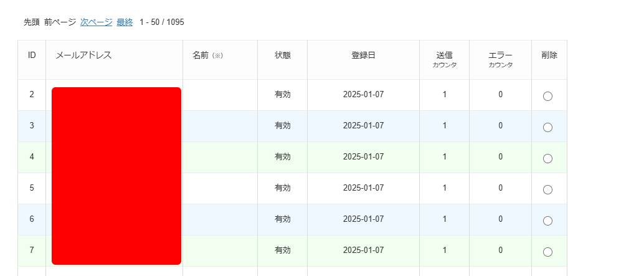Click ID cell with value 5
The height and width of the screenshot is (276, 644).
point(32,188)
